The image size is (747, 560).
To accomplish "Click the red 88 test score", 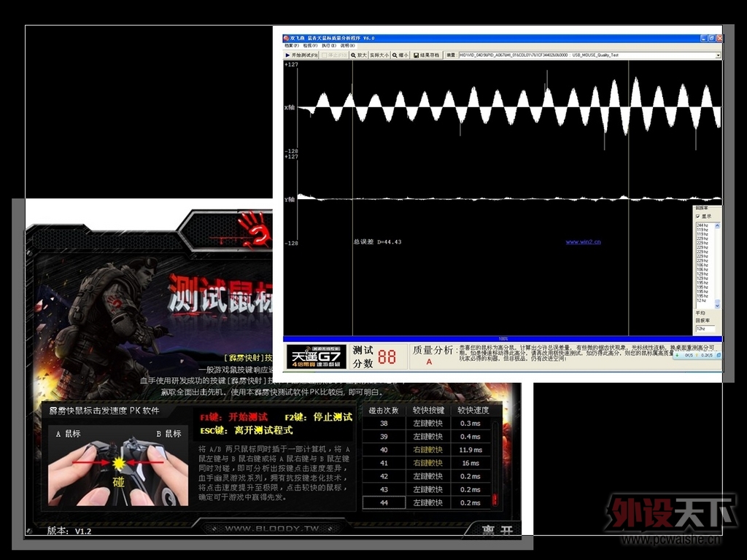I will tap(387, 357).
